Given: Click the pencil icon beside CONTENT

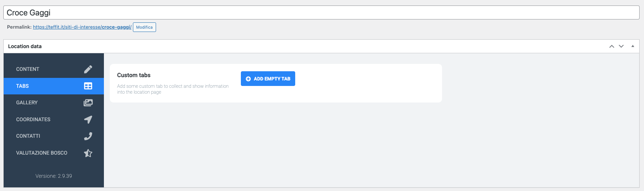Looking at the screenshot, I should pos(88,69).
